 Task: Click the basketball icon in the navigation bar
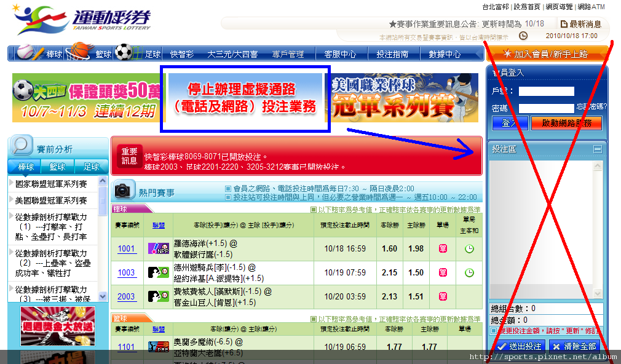click(79, 52)
